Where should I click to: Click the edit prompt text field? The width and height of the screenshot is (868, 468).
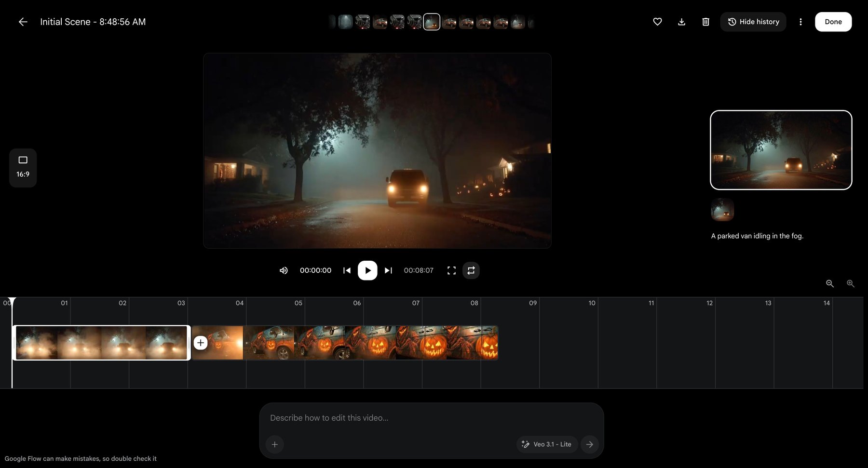432,418
